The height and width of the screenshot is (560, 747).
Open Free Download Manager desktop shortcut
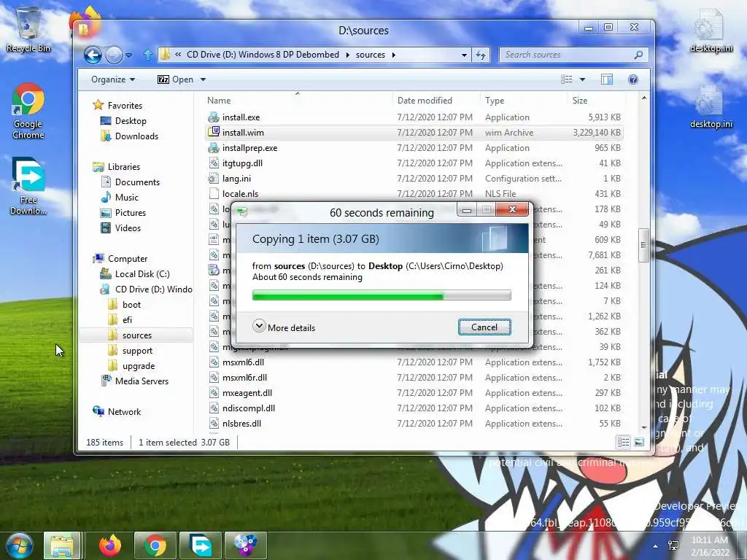[x=28, y=186]
